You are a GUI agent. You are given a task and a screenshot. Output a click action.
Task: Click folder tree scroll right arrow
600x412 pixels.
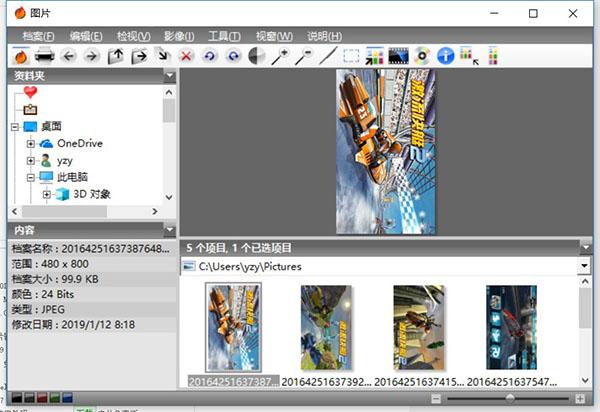click(155, 211)
